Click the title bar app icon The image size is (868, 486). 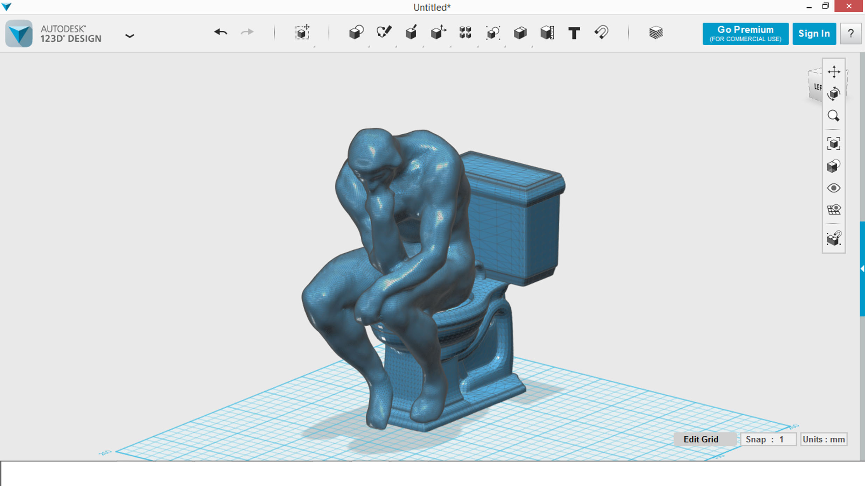[7, 6]
